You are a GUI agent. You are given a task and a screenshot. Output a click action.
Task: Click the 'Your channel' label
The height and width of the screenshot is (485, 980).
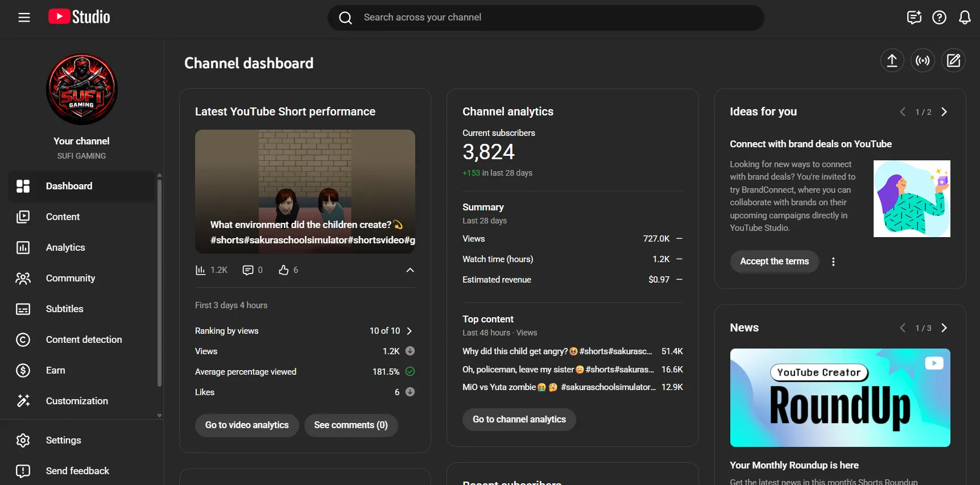(81, 141)
